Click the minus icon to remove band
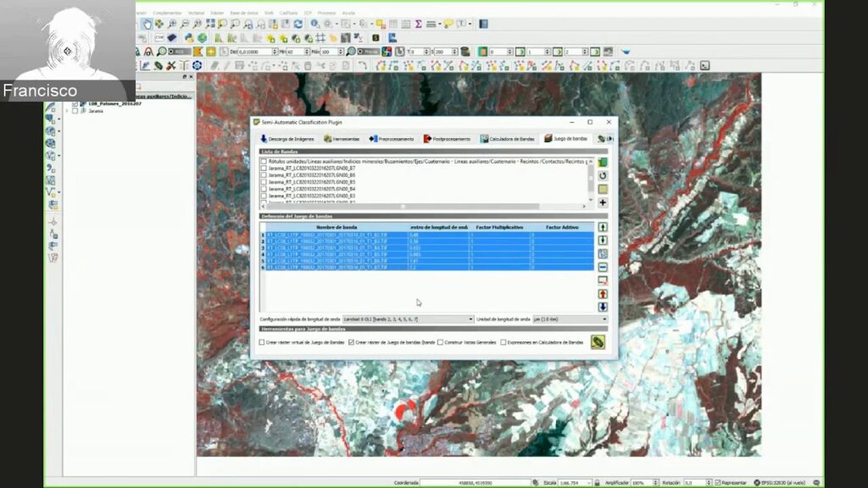This screenshot has width=868, height=488. [x=603, y=267]
